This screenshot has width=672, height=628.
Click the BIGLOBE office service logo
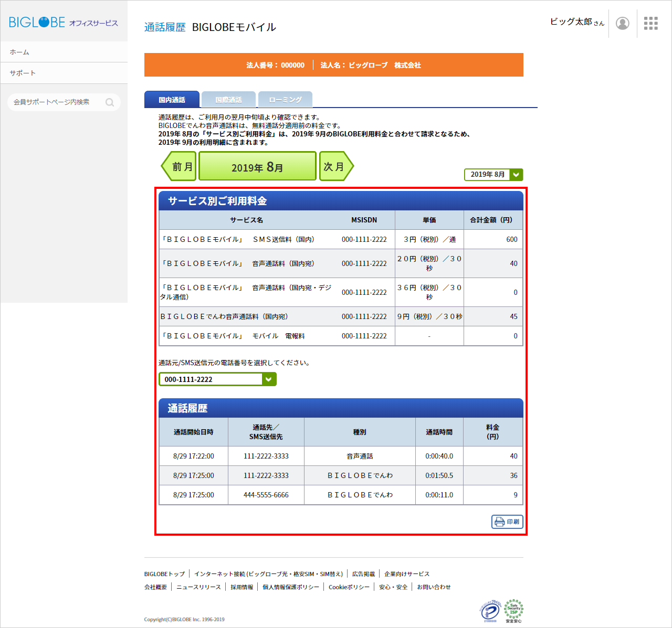(64, 22)
